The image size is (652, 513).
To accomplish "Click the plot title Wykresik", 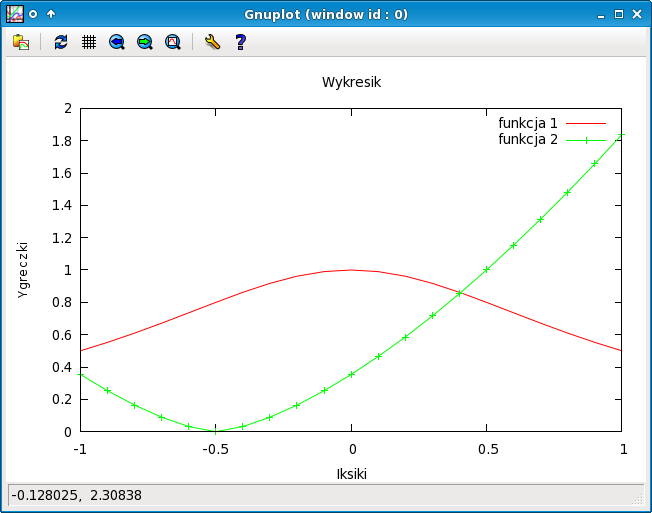I will pyautogui.click(x=351, y=82).
